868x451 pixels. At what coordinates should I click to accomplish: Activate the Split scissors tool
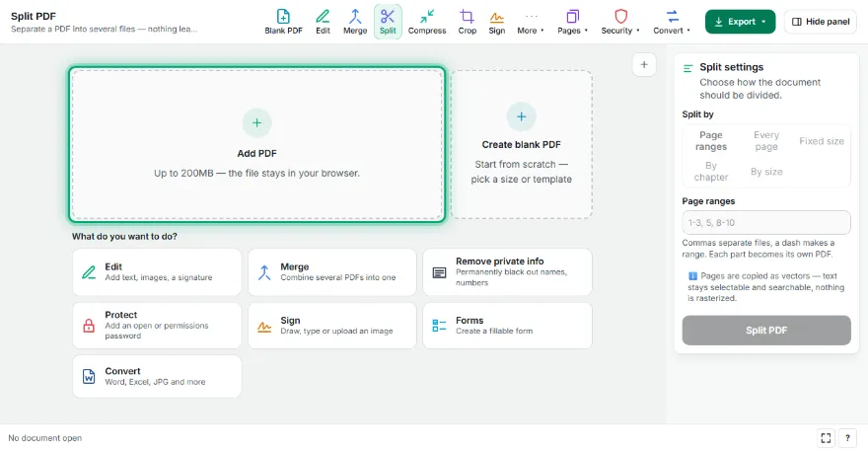(388, 22)
